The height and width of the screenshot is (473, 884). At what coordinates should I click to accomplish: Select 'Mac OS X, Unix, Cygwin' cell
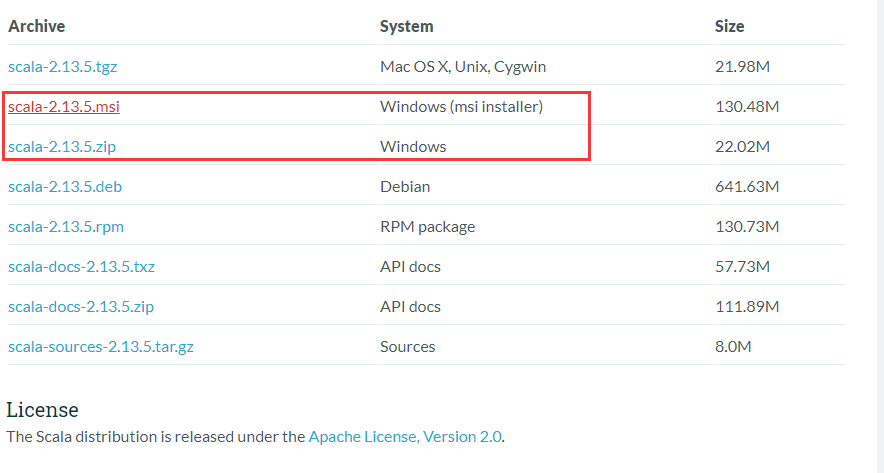(463, 67)
